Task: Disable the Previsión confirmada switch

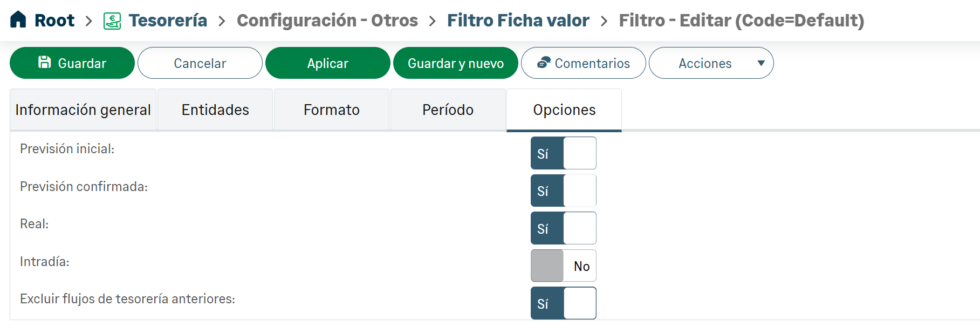Action: tap(563, 191)
